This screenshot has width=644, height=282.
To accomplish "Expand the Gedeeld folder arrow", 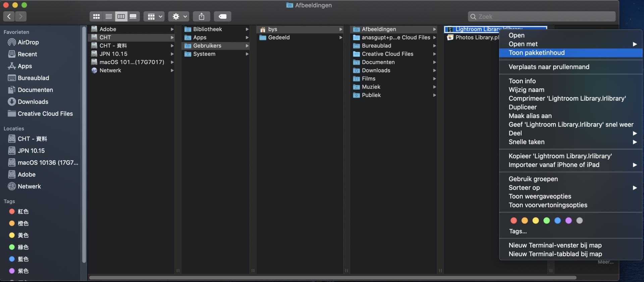I will 341,37.
